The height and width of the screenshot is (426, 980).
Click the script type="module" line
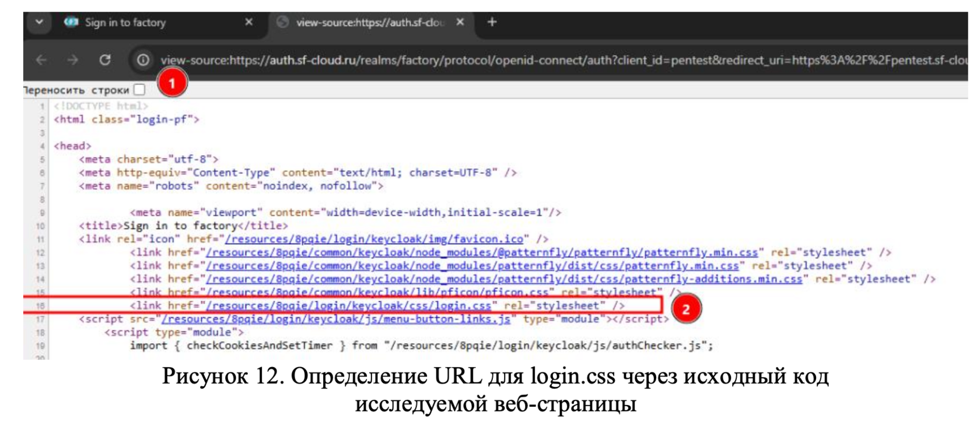coord(174,332)
